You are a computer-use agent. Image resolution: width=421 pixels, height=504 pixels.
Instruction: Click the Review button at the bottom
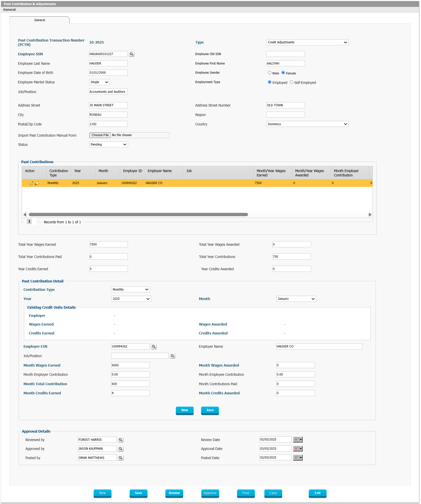[174, 493]
